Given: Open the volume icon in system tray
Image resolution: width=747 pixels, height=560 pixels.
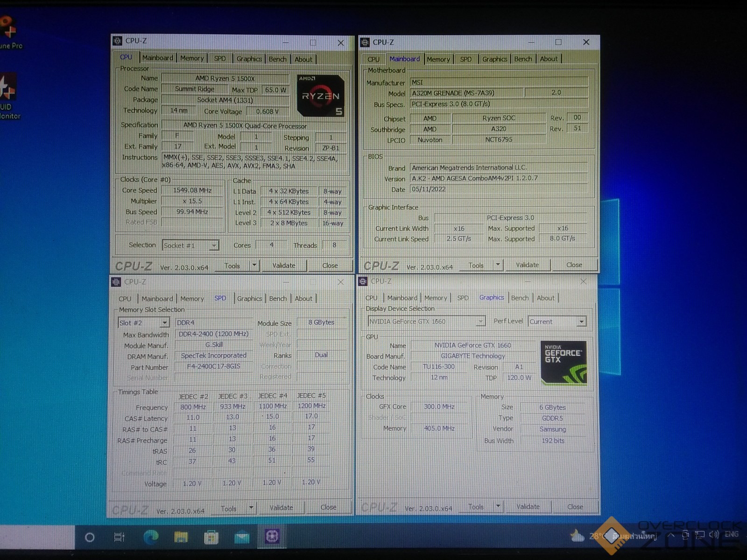Looking at the screenshot, I should tap(713, 535).
